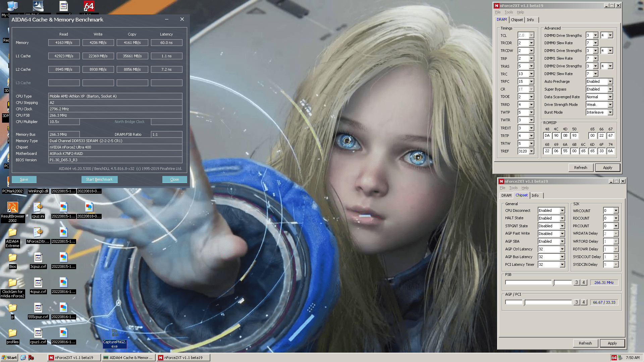Click Save in AIDA64 benchmark window
Viewport: 644px width, 362px height.
coord(24,179)
